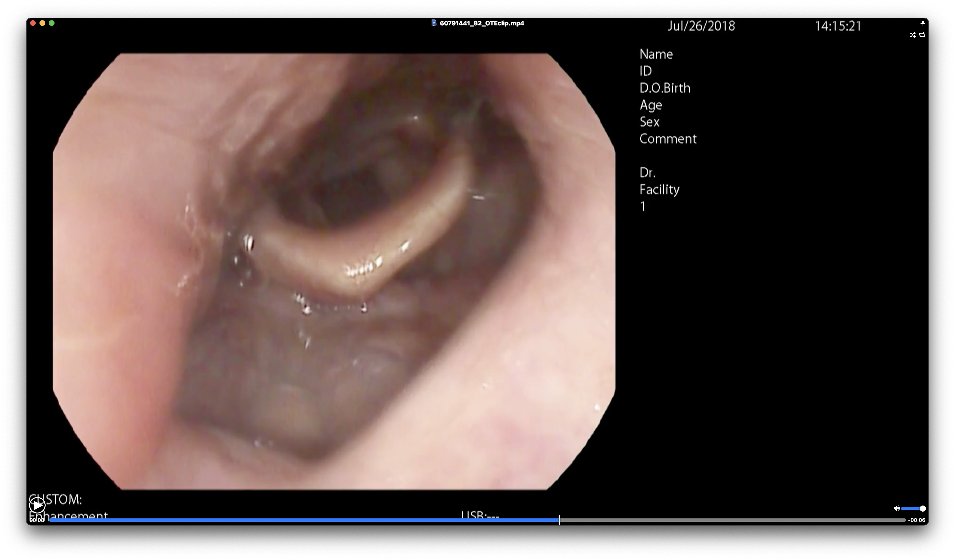The height and width of the screenshot is (560, 955).
Task: Click the mp4 file icon in the title bar
Action: (x=434, y=23)
